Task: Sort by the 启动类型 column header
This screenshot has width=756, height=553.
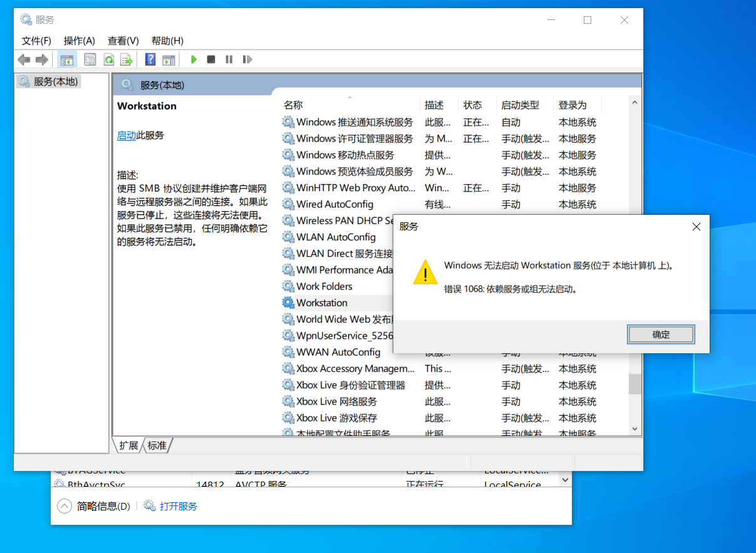Action: [x=526, y=105]
